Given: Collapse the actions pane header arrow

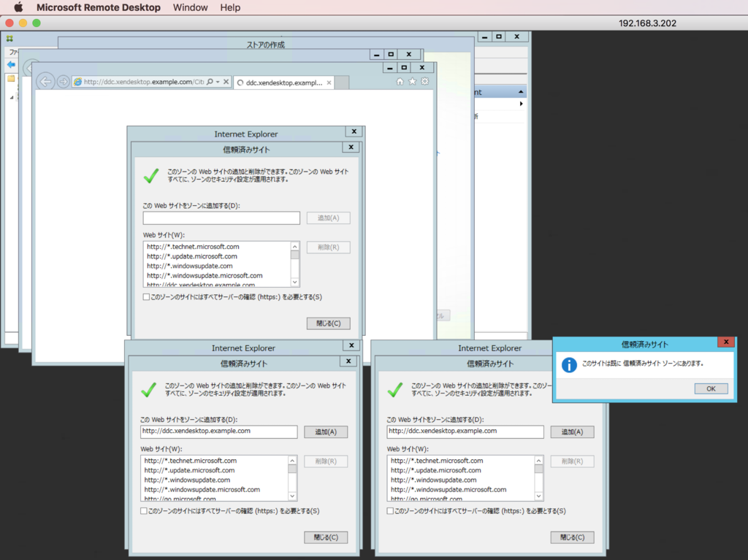Looking at the screenshot, I should tap(521, 91).
